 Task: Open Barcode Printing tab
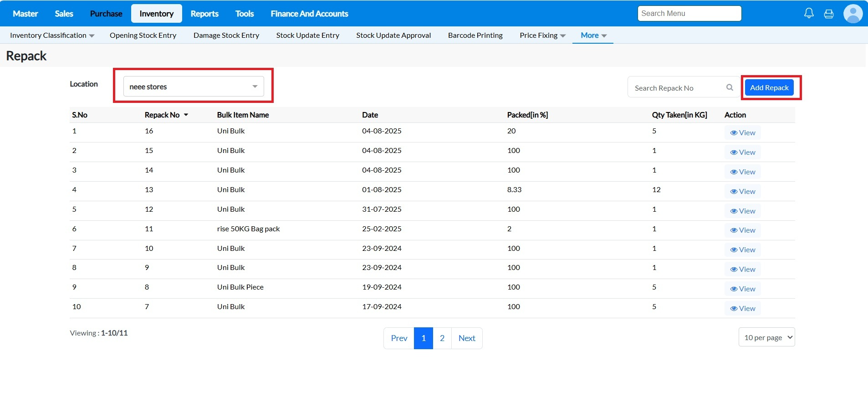point(475,36)
